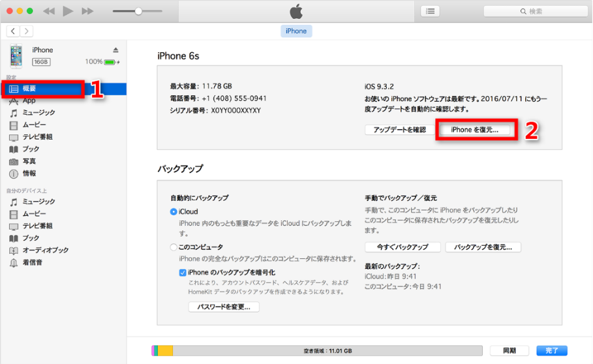
Task: Click このコンピュータ:今日 9:41 backup time
Action: (x=403, y=286)
